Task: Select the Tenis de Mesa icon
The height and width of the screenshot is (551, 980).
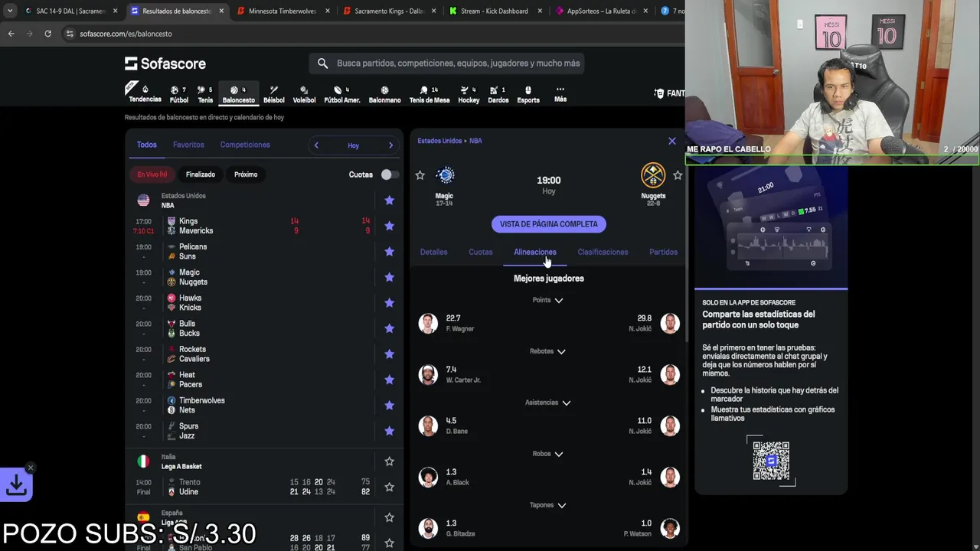Action: pos(430,94)
